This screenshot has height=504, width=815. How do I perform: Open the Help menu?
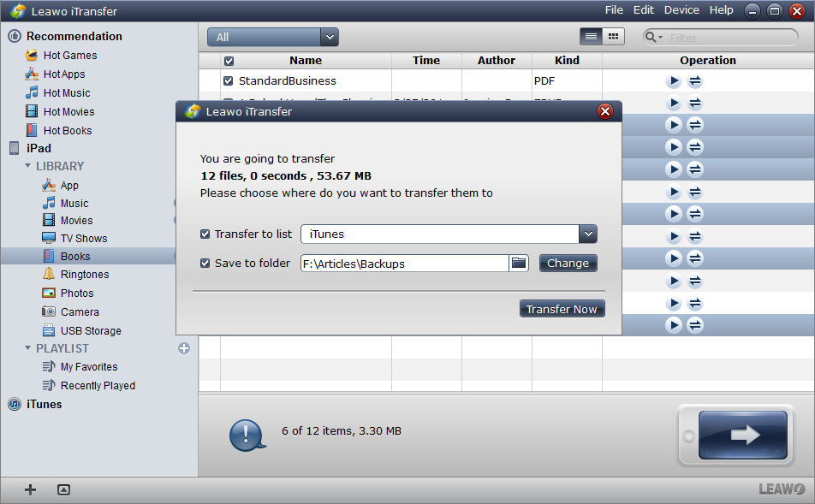722,10
